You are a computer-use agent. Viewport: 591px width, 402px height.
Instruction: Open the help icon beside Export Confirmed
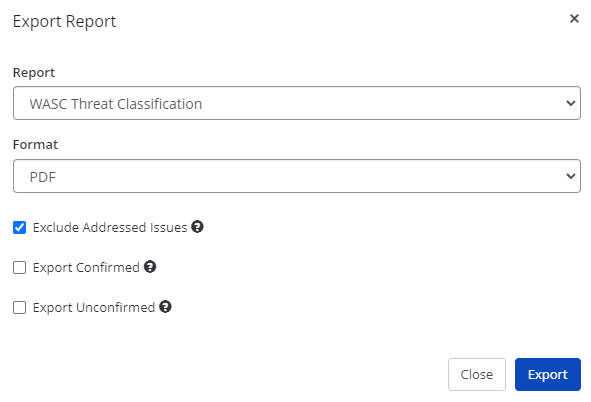[150, 267]
